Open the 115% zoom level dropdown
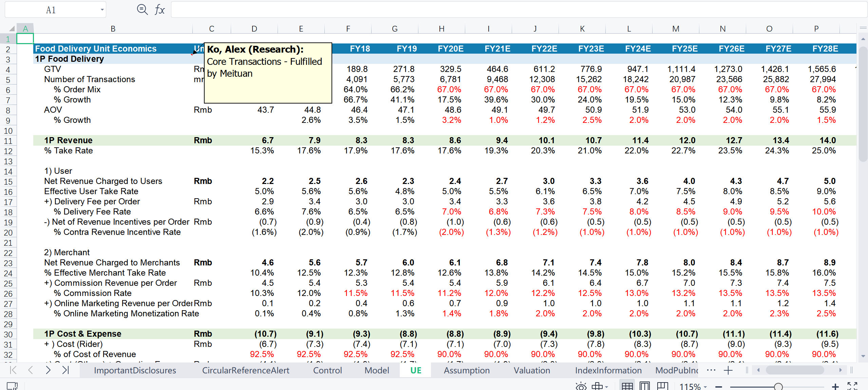The image size is (868, 390). pyautogui.click(x=693, y=387)
